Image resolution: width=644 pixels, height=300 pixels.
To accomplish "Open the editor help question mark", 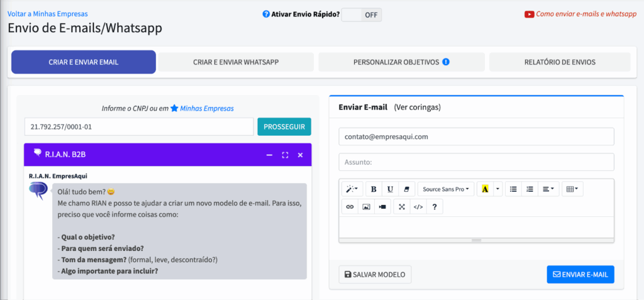I will pos(434,206).
